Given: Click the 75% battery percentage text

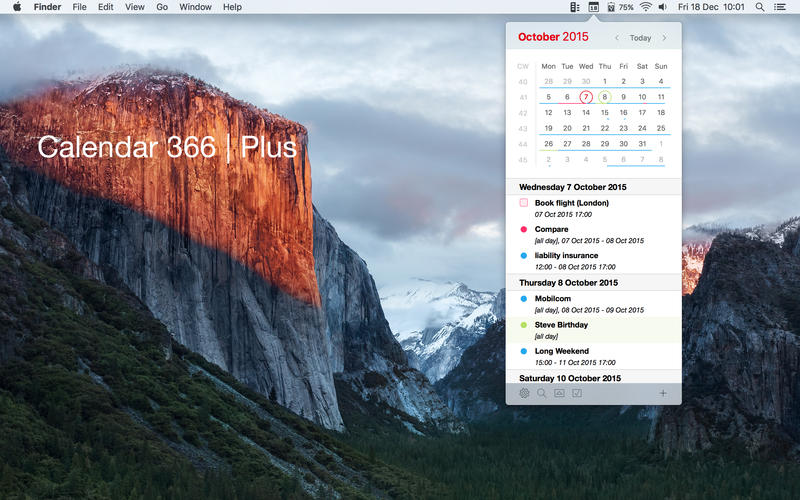Looking at the screenshot, I should (626, 7).
